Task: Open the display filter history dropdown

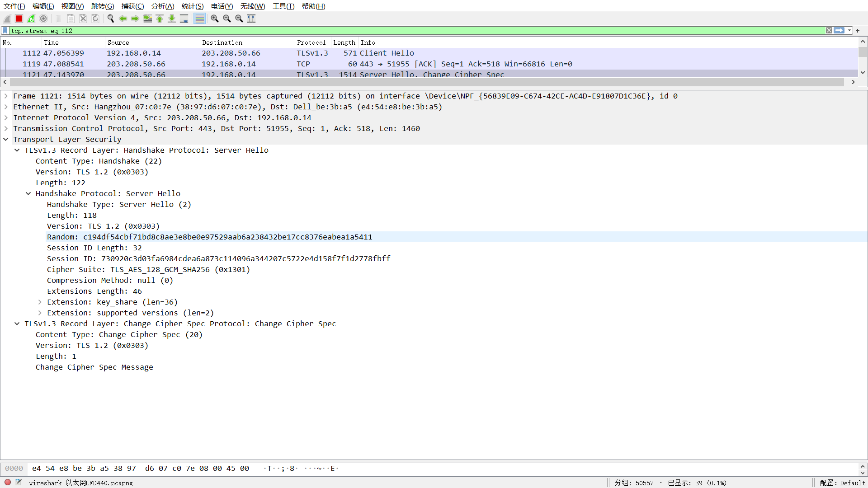Action: click(x=849, y=31)
